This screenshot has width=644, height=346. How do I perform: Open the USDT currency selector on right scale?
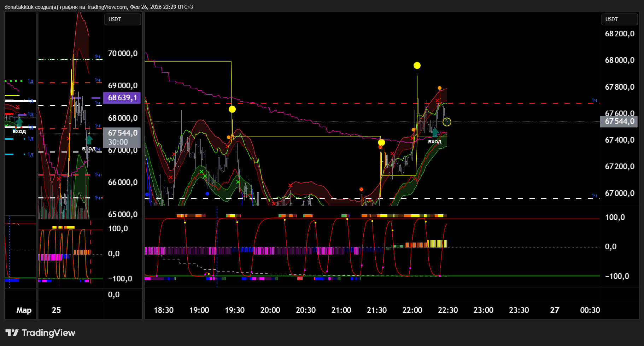[x=619, y=19]
